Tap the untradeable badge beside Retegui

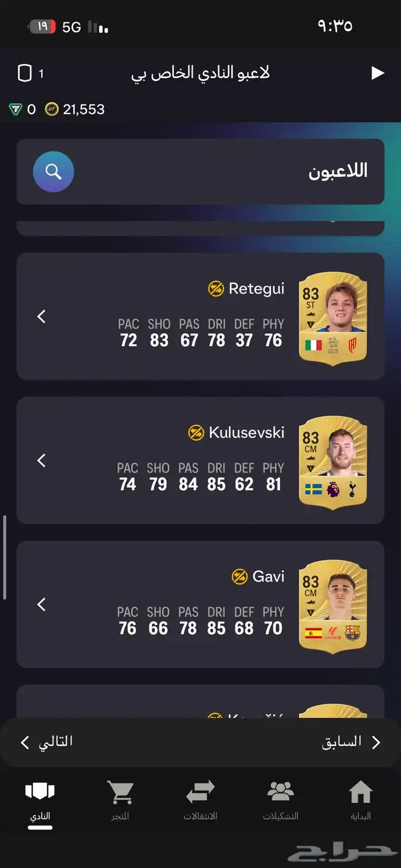coord(216,288)
